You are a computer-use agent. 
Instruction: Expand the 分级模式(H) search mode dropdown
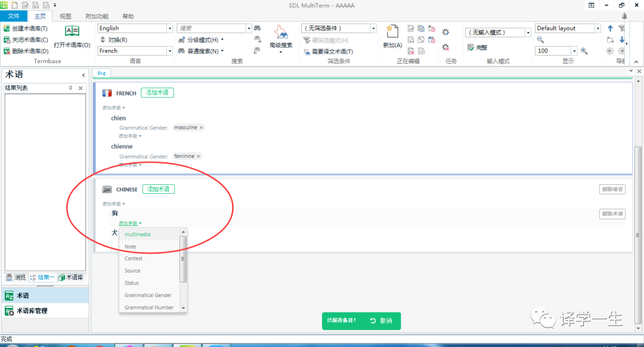point(222,40)
